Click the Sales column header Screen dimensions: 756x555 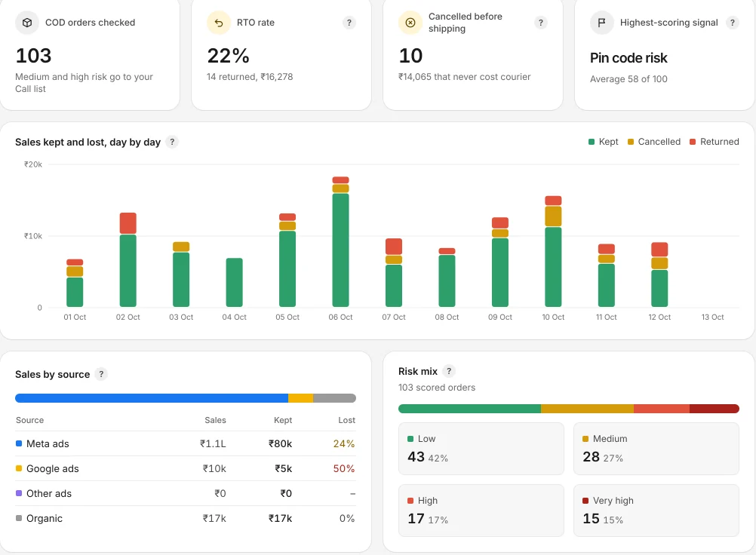[215, 420]
